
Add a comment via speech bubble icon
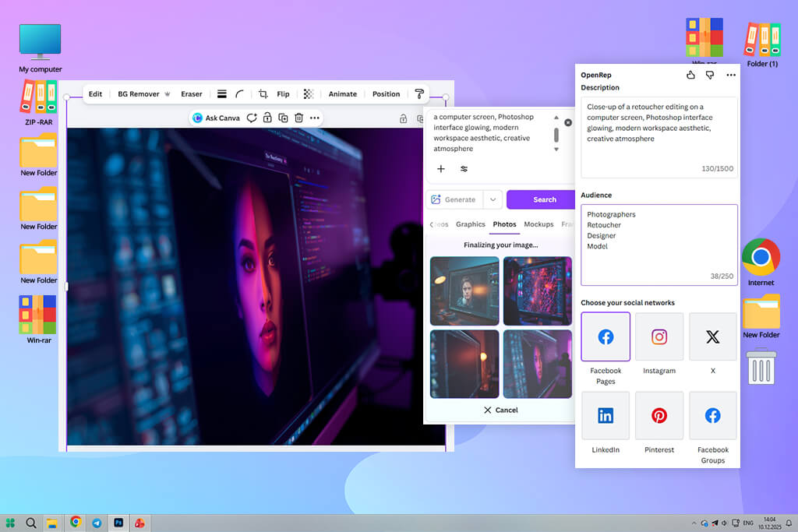[x=252, y=118]
